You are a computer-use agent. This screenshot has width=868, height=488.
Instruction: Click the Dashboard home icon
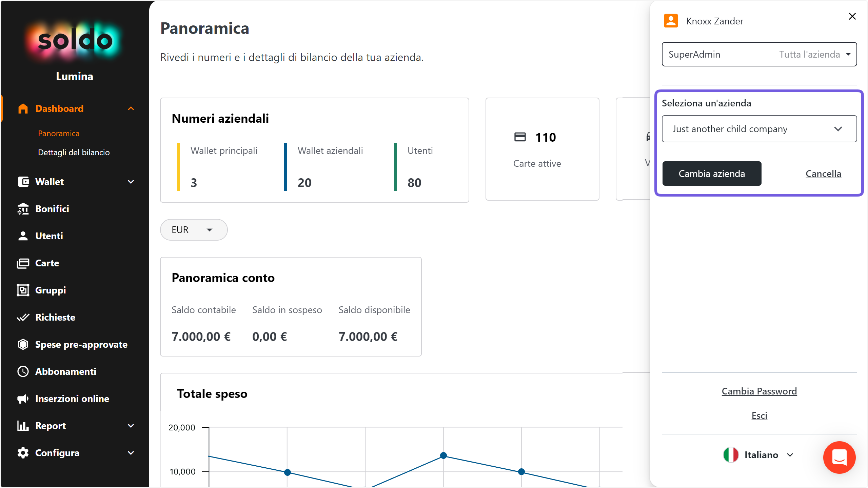click(x=23, y=108)
